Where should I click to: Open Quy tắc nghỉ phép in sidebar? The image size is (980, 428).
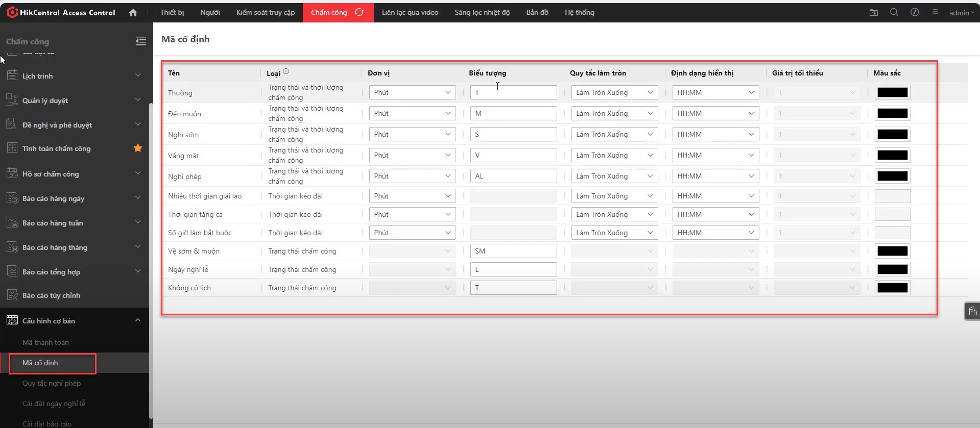coord(52,383)
